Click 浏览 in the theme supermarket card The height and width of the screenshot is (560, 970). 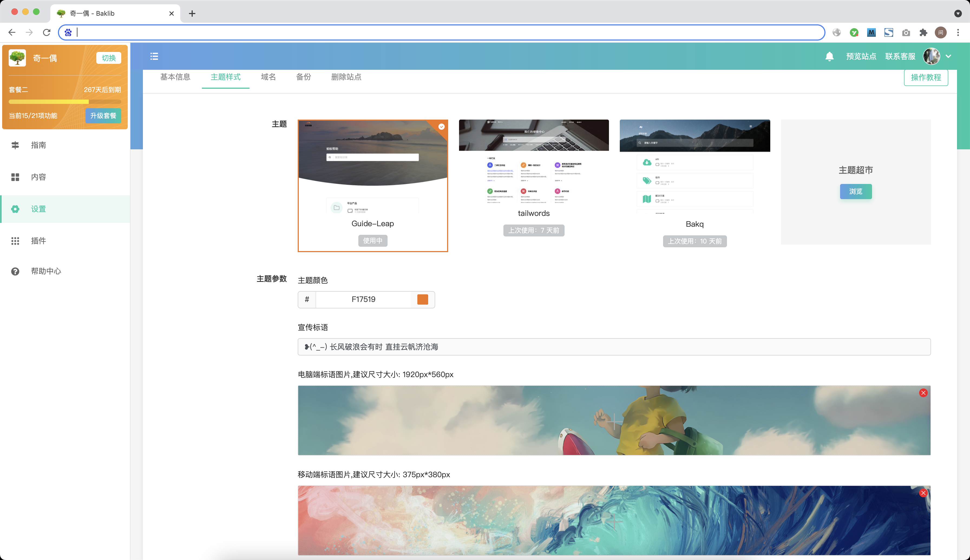point(855,192)
